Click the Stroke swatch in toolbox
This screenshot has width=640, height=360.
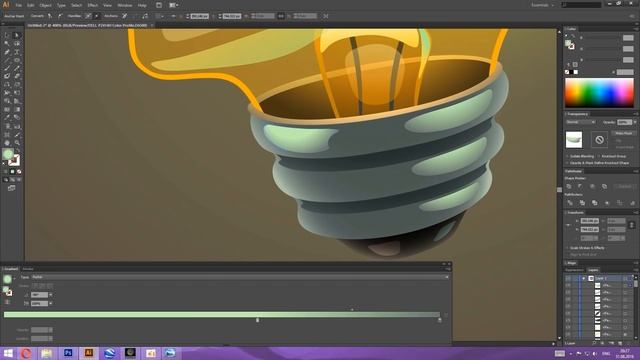(x=14, y=160)
